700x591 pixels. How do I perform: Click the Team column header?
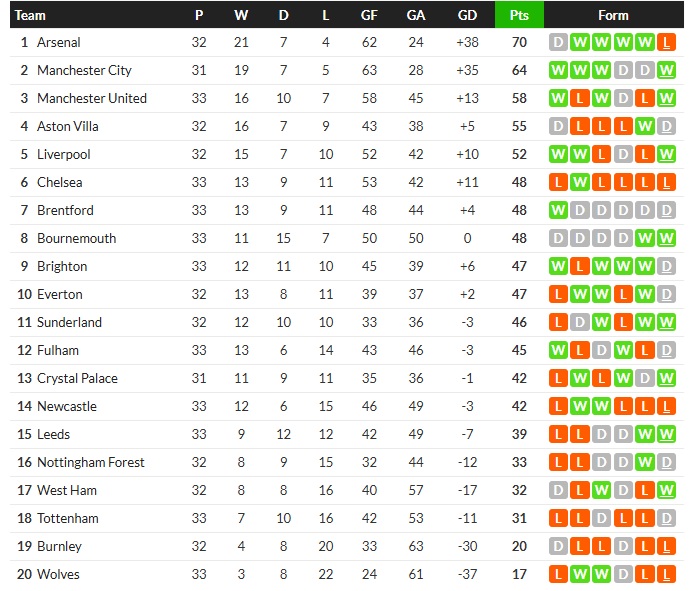(31, 15)
